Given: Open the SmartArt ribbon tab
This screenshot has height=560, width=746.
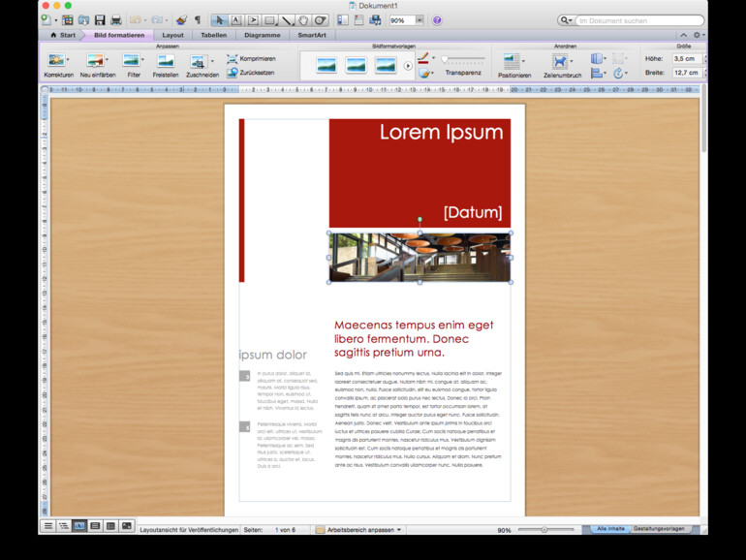Looking at the screenshot, I should [312, 35].
